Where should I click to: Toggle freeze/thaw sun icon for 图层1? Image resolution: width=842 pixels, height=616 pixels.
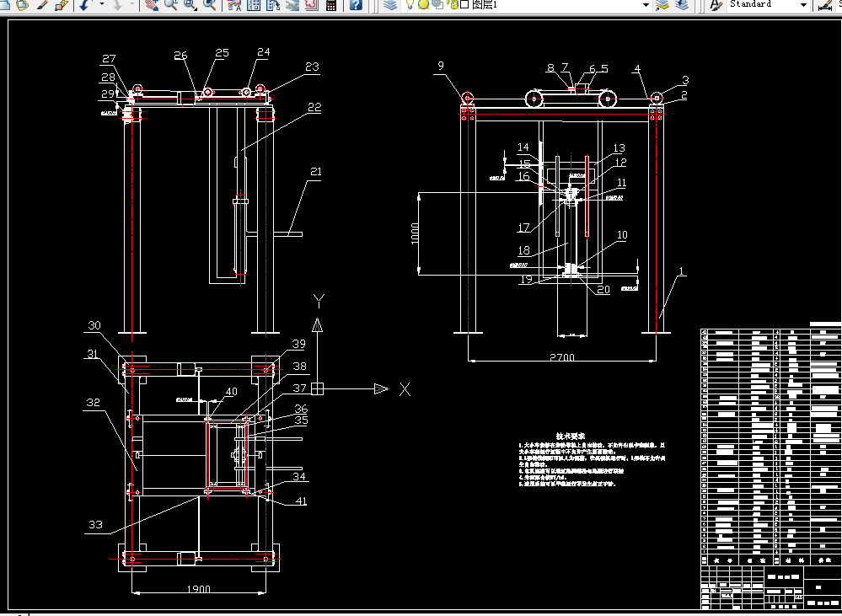click(x=424, y=4)
